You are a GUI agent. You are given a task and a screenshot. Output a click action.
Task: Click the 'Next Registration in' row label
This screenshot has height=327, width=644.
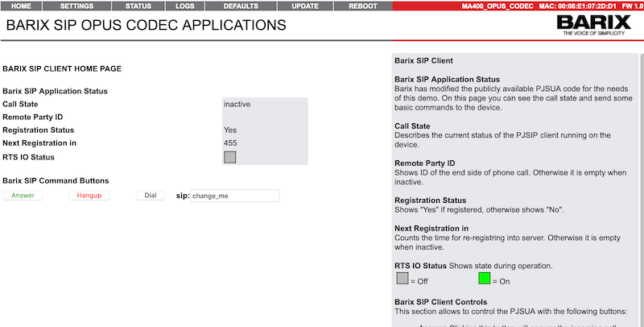pos(39,143)
